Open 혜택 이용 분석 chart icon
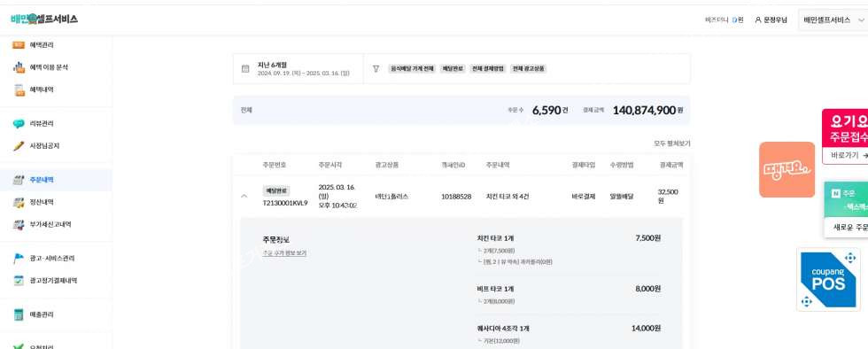 click(19, 67)
